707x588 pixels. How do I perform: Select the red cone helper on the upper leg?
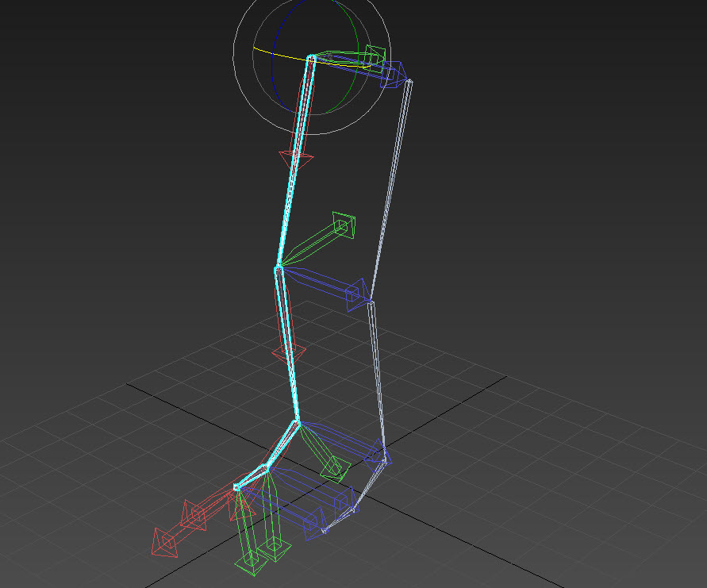[296, 160]
